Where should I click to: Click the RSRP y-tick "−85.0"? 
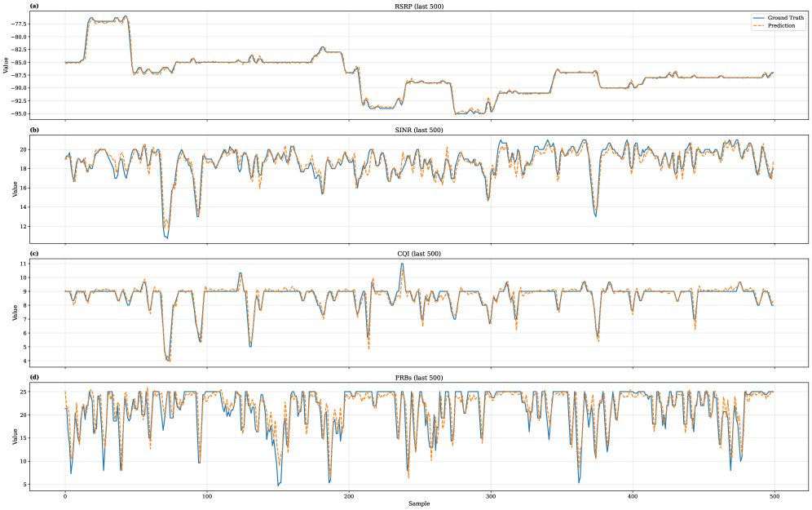(x=18, y=63)
